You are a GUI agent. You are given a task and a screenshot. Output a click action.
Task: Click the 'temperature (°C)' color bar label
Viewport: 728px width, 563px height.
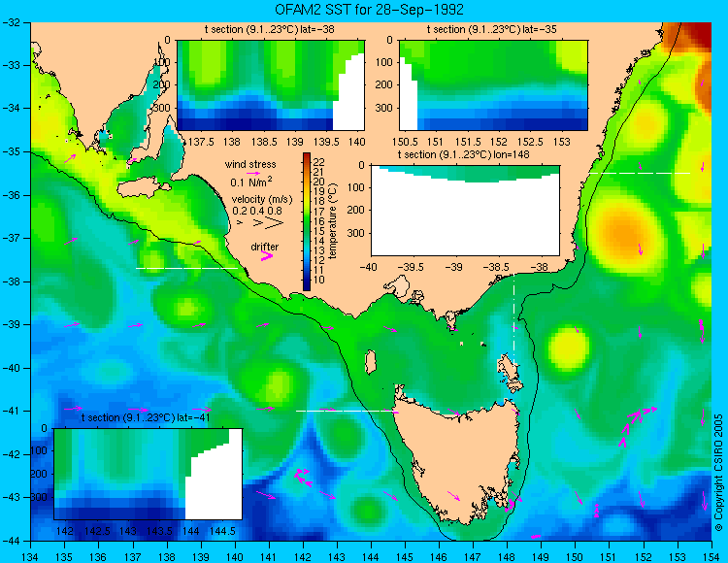click(332, 221)
